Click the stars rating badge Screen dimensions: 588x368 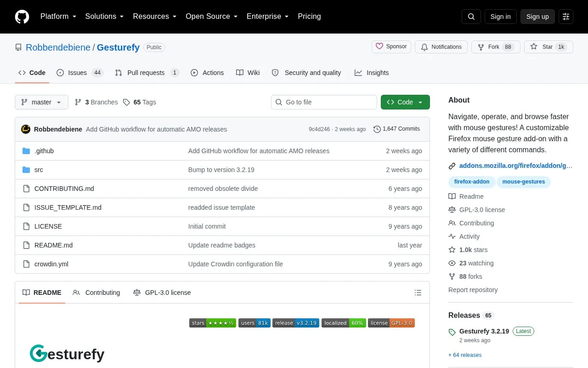coord(213,323)
